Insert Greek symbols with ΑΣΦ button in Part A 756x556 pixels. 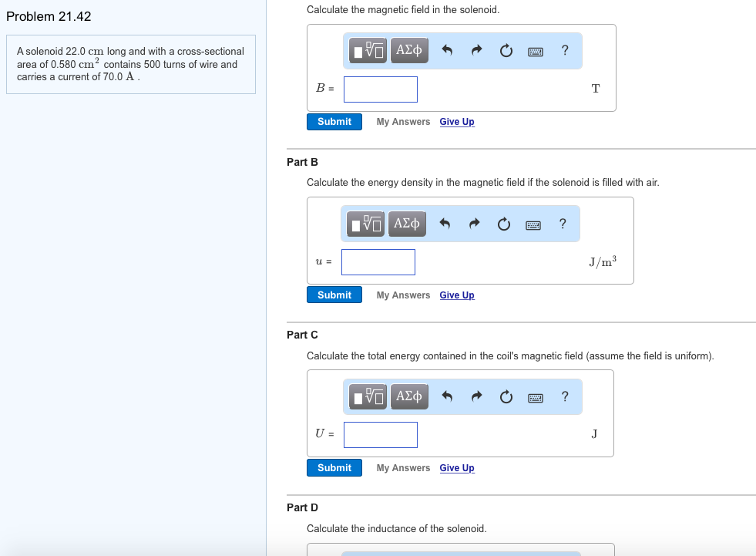coord(408,50)
